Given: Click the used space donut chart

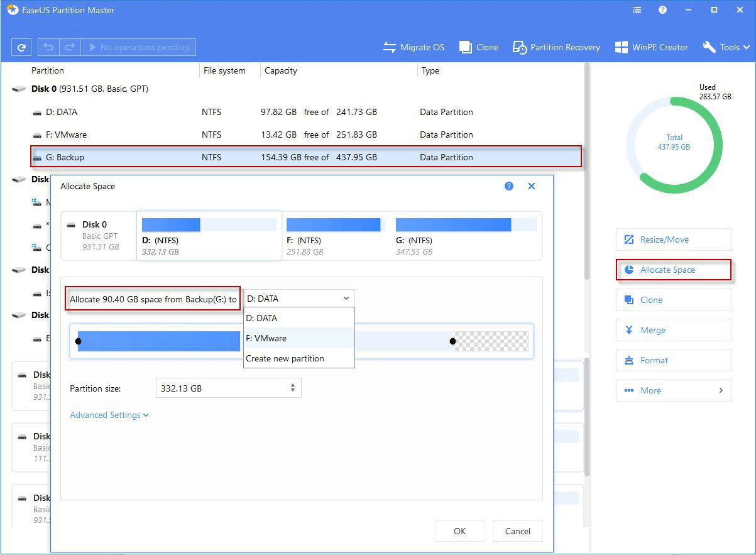Looking at the screenshot, I should pos(674,145).
